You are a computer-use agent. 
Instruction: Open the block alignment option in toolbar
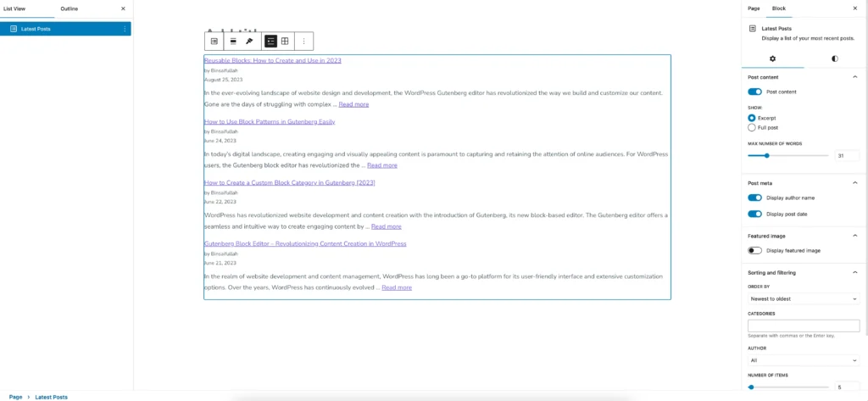233,41
